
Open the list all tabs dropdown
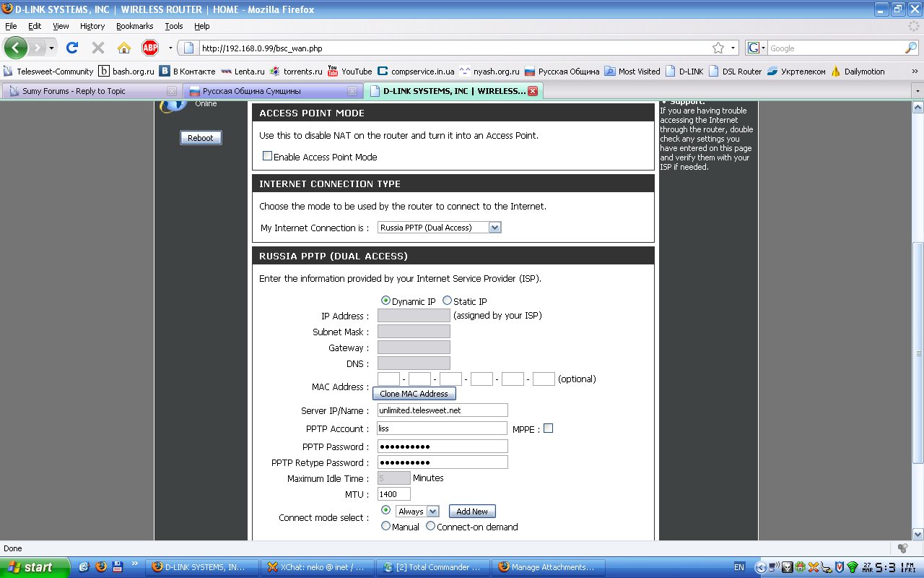tap(918, 92)
